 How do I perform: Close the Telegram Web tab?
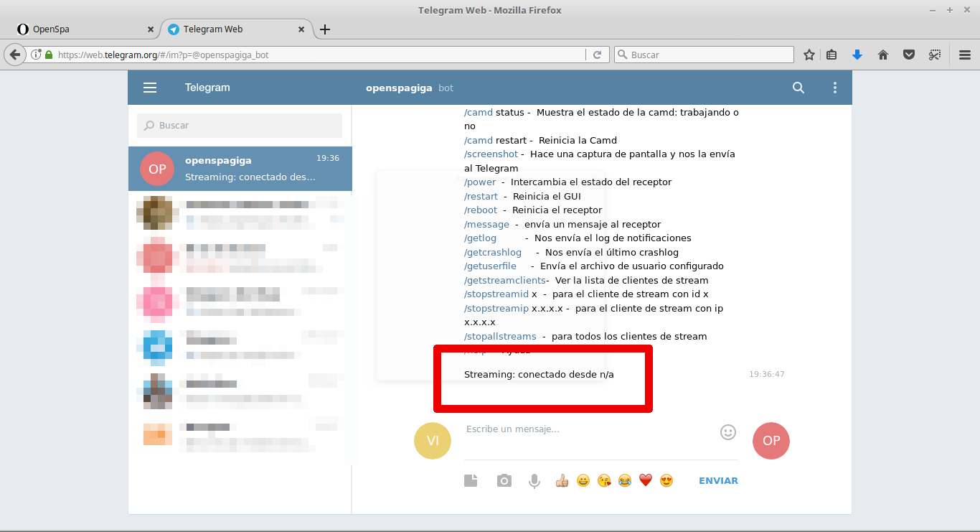click(302, 29)
